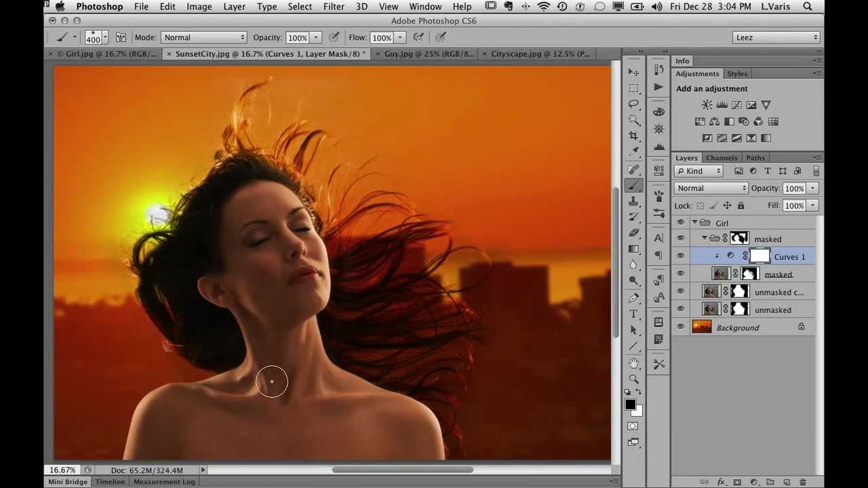868x488 pixels.
Task: Hide the unmasked layer
Action: point(680,310)
